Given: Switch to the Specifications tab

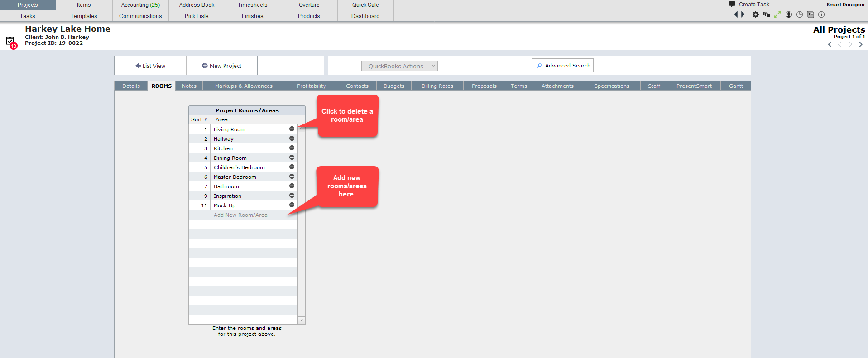Looking at the screenshot, I should [x=612, y=86].
